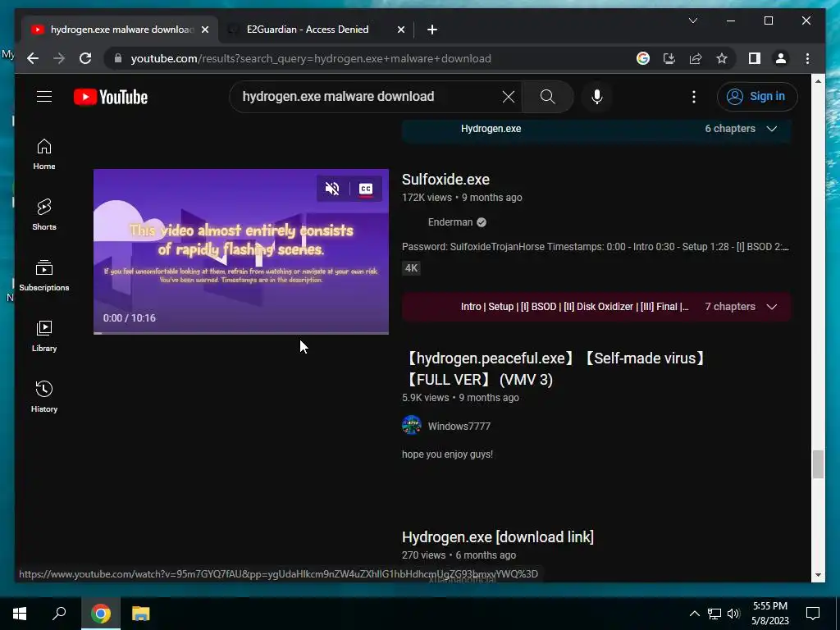
Task: Click the Hydrogen.exe chapter label
Action: pos(491,129)
